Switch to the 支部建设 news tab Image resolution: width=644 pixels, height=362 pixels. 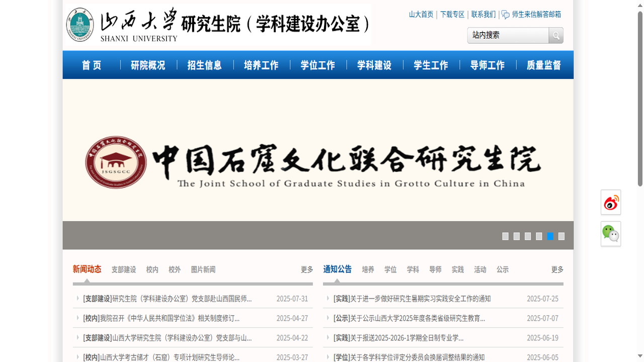[124, 269]
